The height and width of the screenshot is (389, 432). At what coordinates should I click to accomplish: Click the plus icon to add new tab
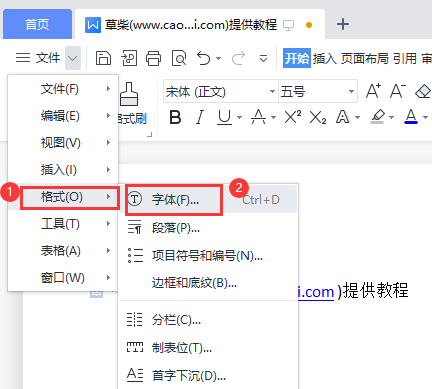[343, 24]
